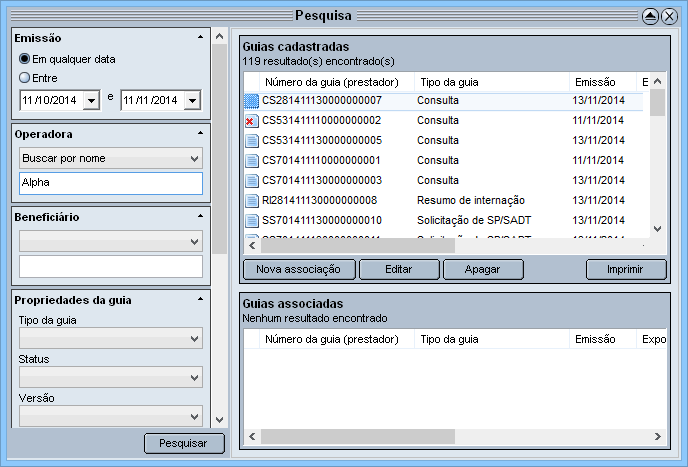Select 'Em qualquer data' radio option

(25, 59)
